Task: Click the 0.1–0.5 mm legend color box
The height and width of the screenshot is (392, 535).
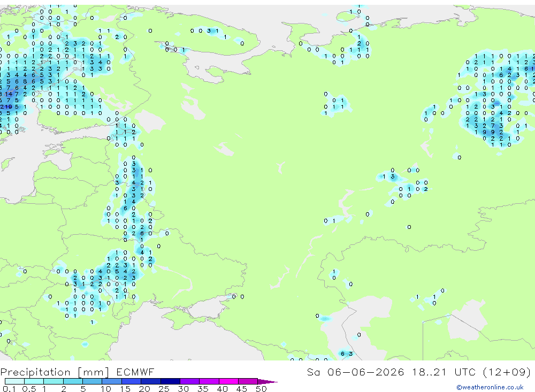Action: [x=14, y=381]
